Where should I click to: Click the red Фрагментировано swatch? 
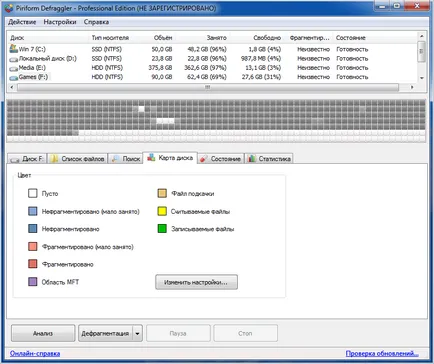33,264
